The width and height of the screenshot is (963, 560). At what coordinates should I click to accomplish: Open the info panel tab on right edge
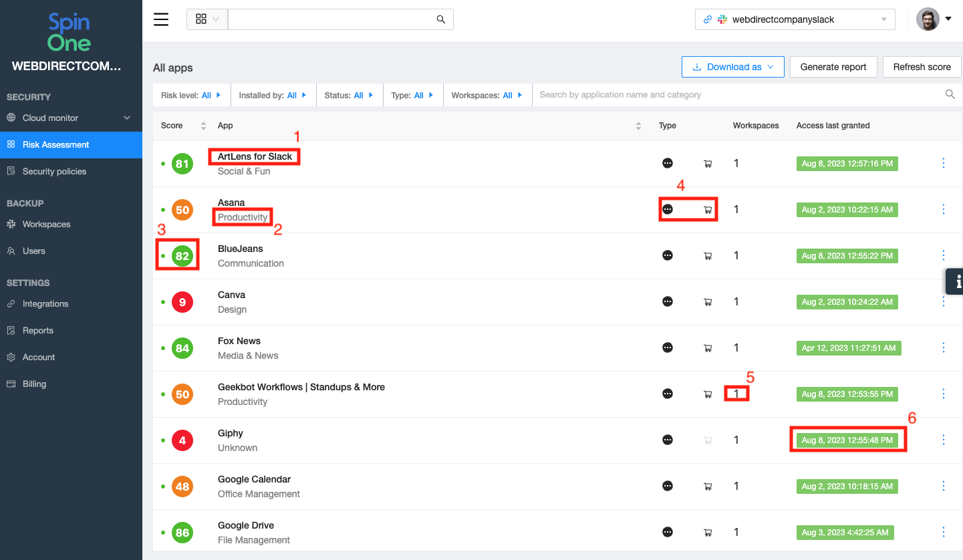[956, 282]
